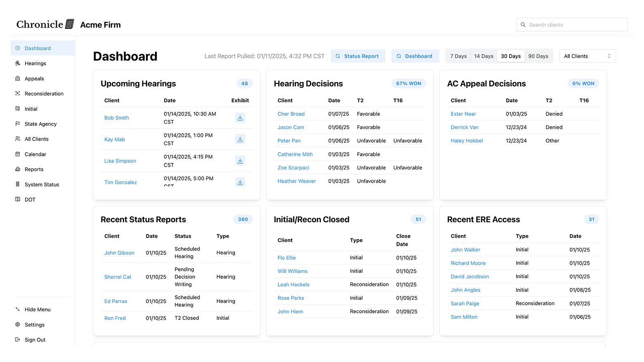Viewport: 644px width, 362px height.
Task: Click the System Status icon
Action: coord(17,184)
